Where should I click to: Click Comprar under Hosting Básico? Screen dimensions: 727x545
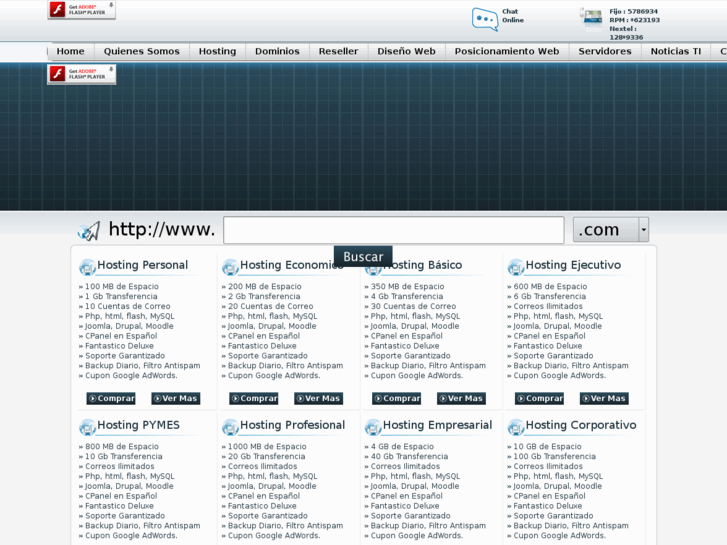[396, 398]
